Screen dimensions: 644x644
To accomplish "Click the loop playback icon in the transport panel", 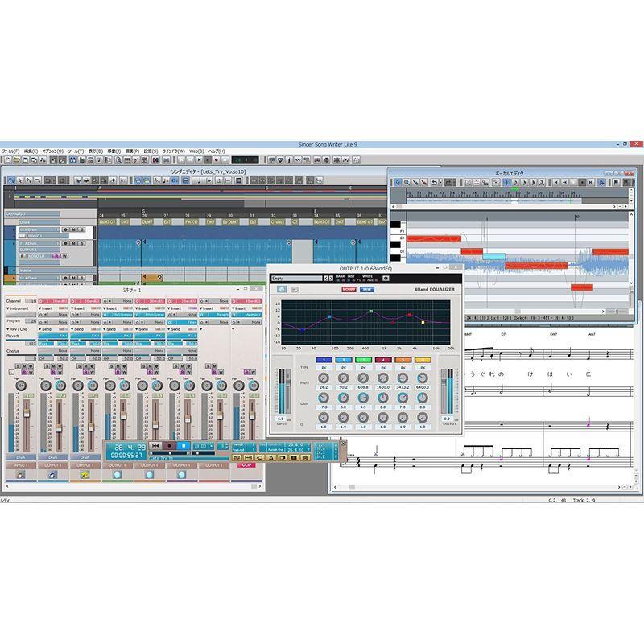I will tap(259, 457).
